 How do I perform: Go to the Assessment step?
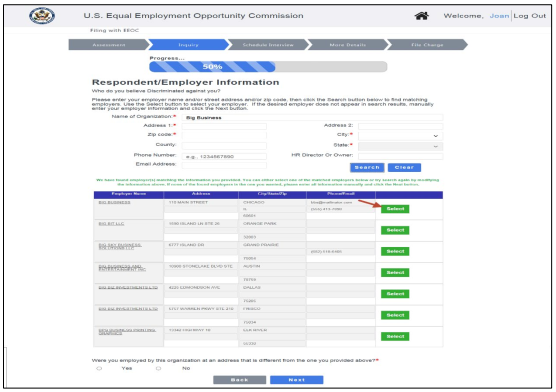tap(109, 45)
